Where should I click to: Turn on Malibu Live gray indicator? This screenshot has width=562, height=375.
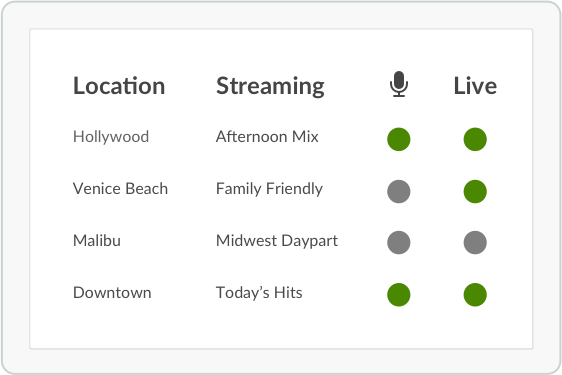(x=475, y=242)
